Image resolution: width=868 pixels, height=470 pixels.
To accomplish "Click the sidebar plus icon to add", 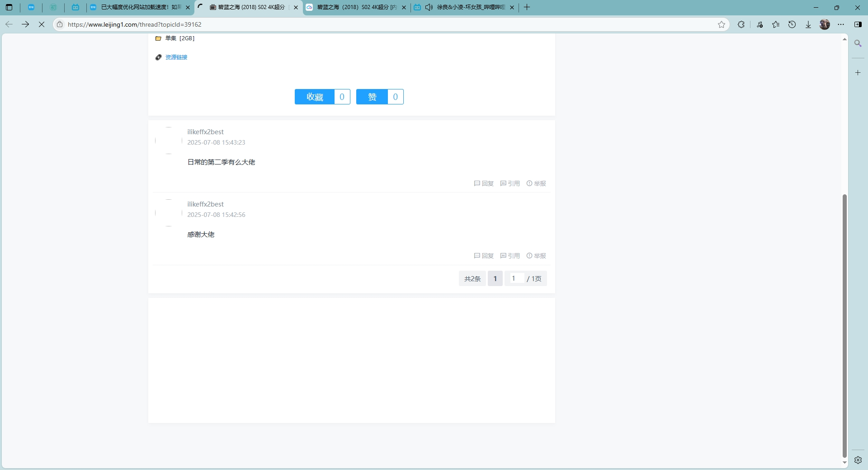I will coord(858,72).
